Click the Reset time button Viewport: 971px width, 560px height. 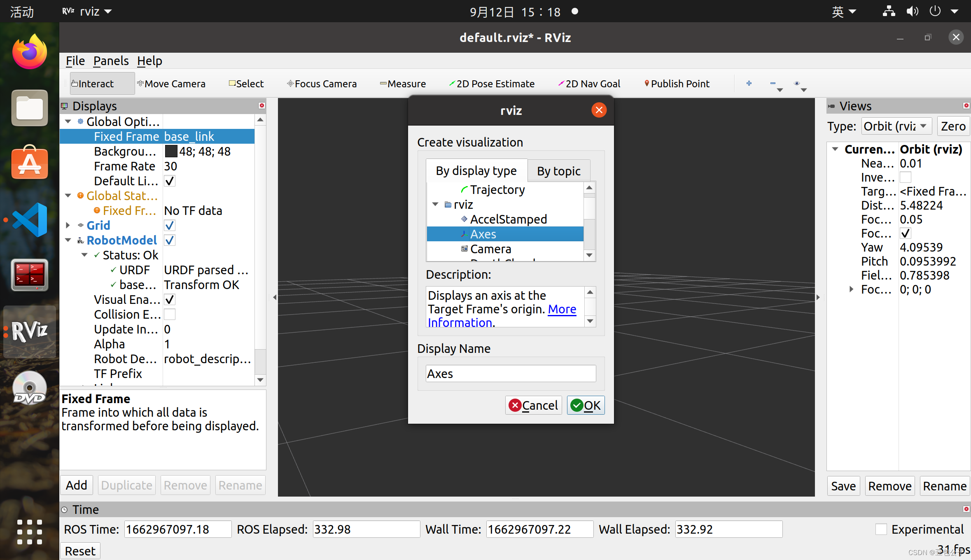(80, 551)
